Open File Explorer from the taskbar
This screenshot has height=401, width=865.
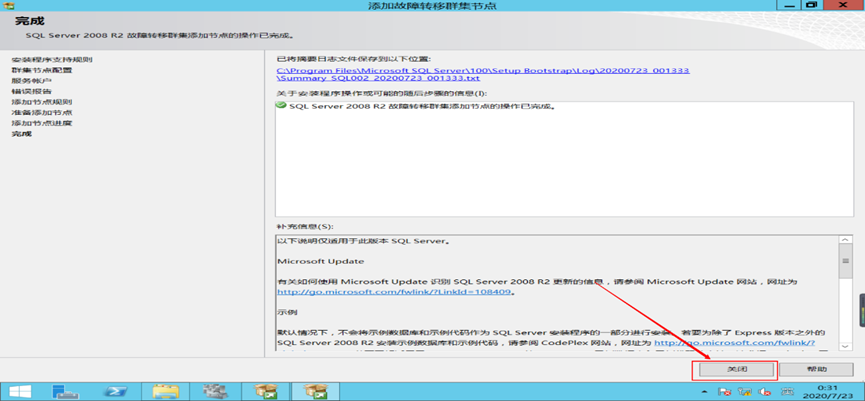[166, 392]
